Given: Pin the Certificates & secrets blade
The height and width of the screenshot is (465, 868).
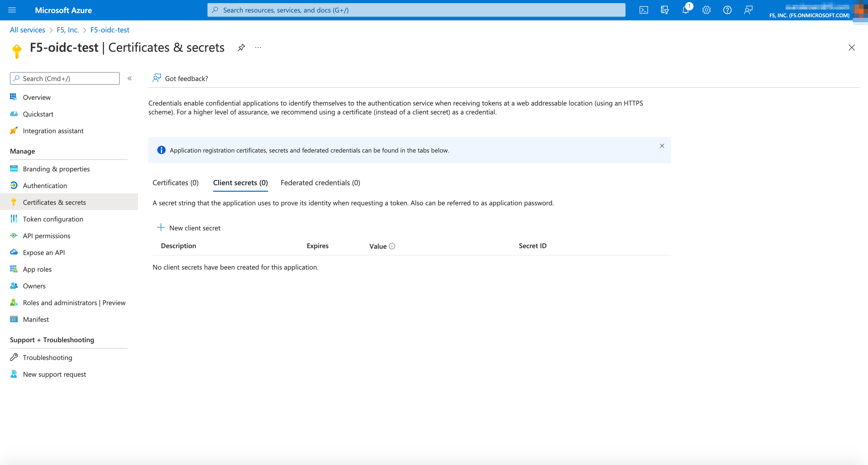Looking at the screenshot, I should (x=241, y=48).
